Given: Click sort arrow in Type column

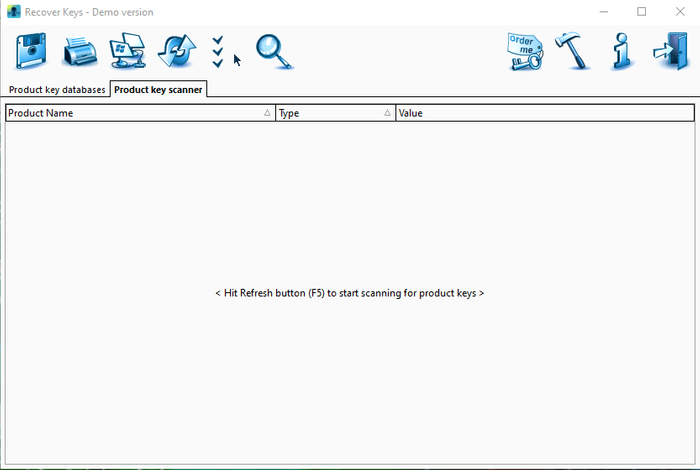Looking at the screenshot, I should (387, 113).
